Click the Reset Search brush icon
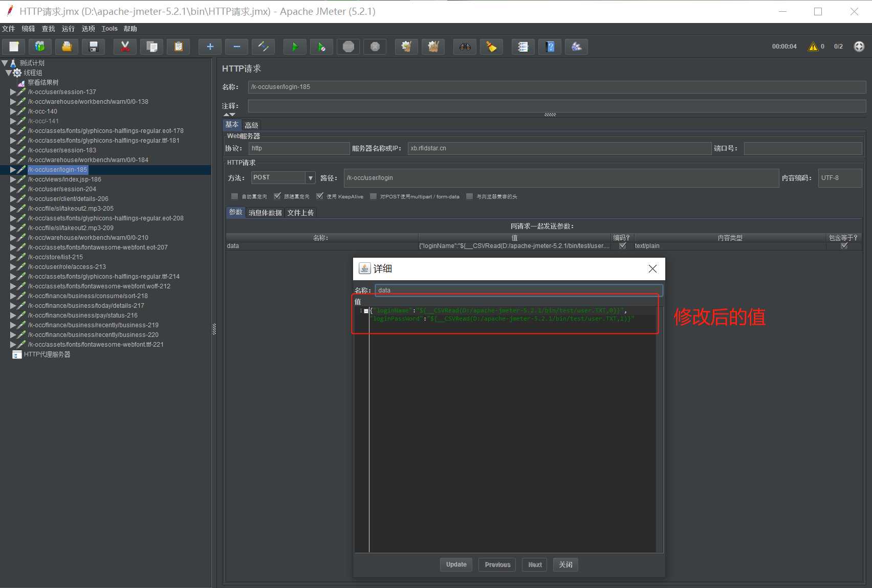 point(491,47)
